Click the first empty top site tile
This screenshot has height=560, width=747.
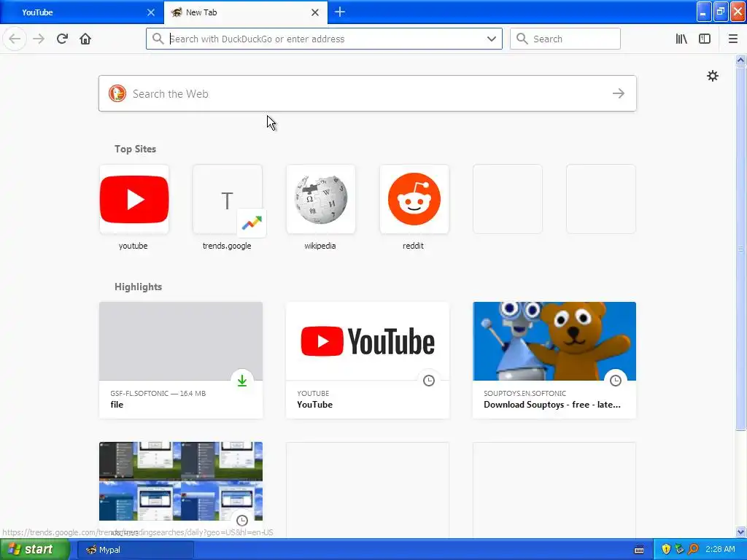508,199
